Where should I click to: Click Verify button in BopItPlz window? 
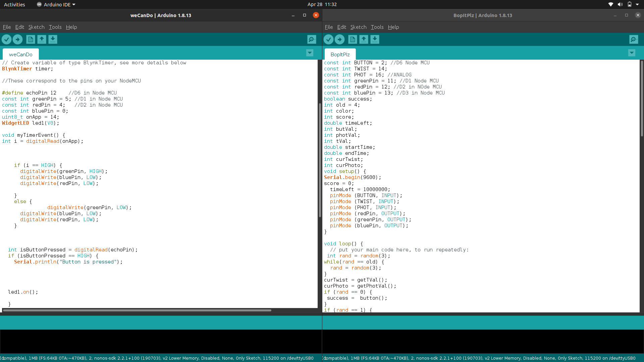click(328, 40)
